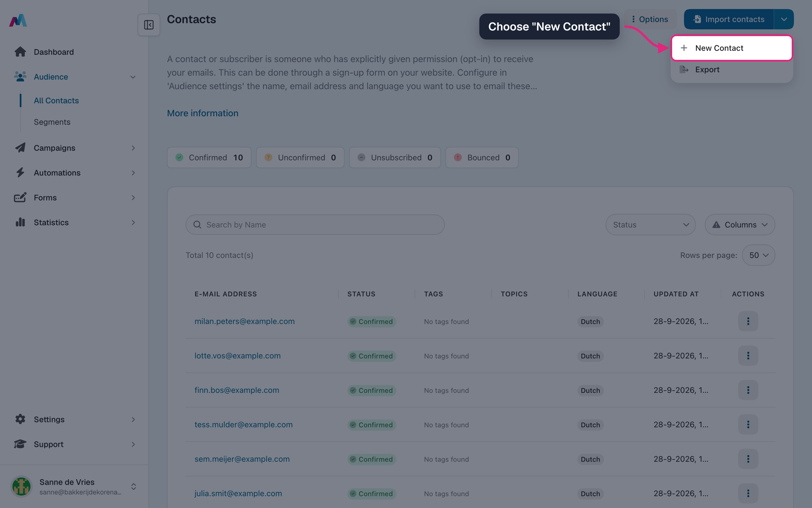The height and width of the screenshot is (508, 812).
Task: Open the More information link
Action: (203, 113)
